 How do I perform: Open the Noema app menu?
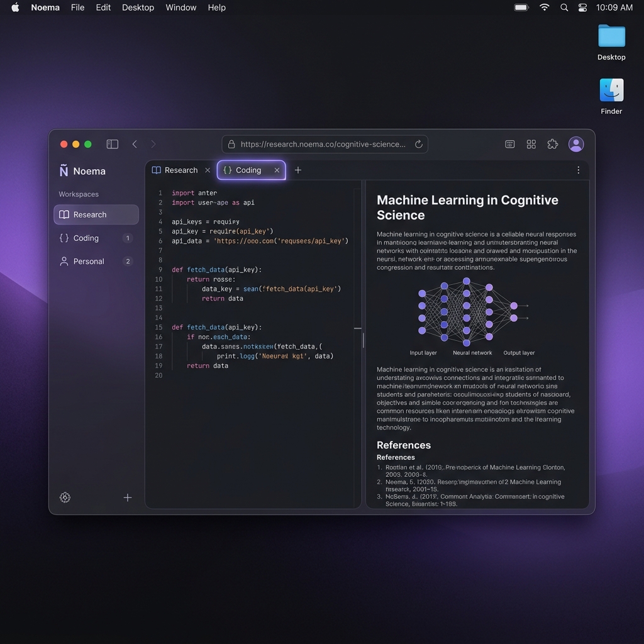tap(45, 8)
